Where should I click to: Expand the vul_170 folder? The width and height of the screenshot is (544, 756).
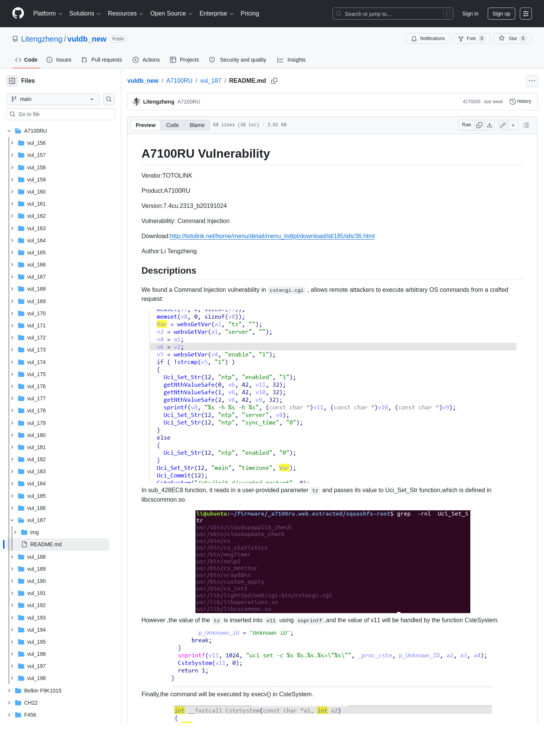[12, 313]
